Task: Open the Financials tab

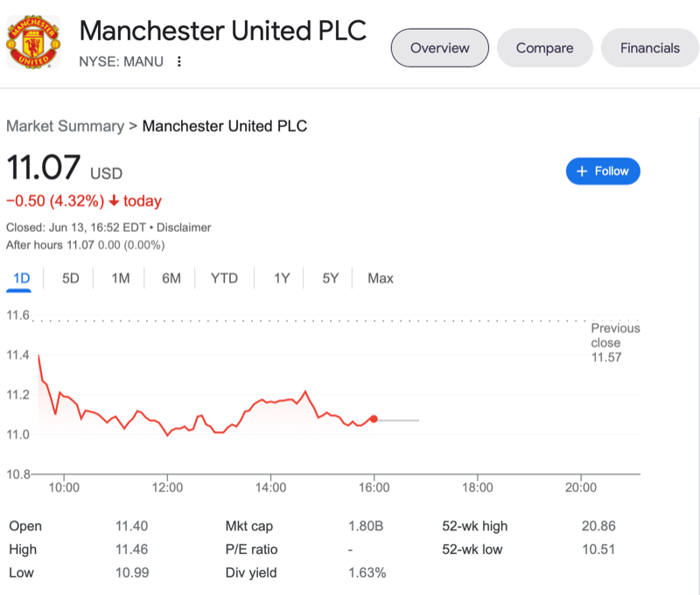Action: 650,48
